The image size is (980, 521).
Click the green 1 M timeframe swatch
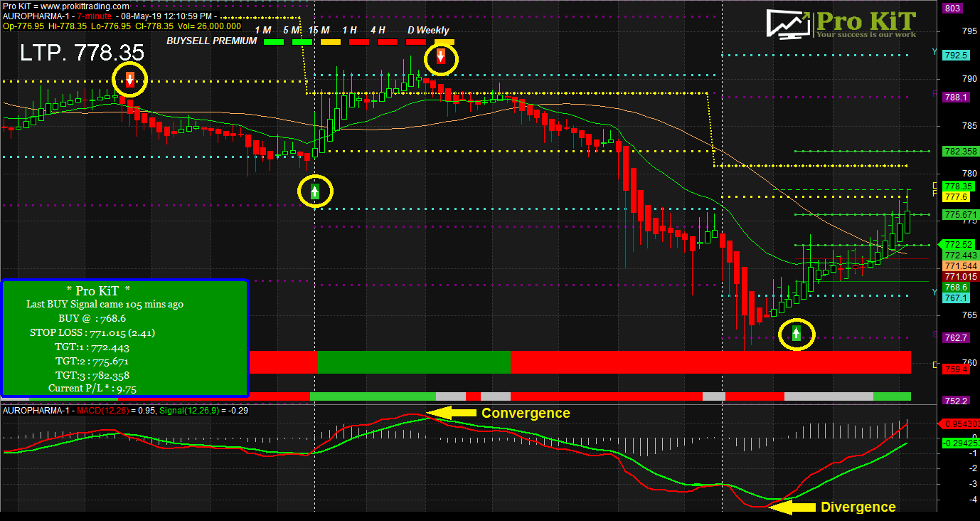[x=273, y=42]
